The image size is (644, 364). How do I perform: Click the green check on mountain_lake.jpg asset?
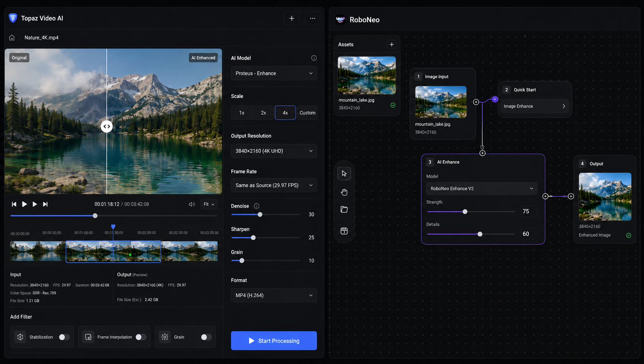(x=393, y=105)
